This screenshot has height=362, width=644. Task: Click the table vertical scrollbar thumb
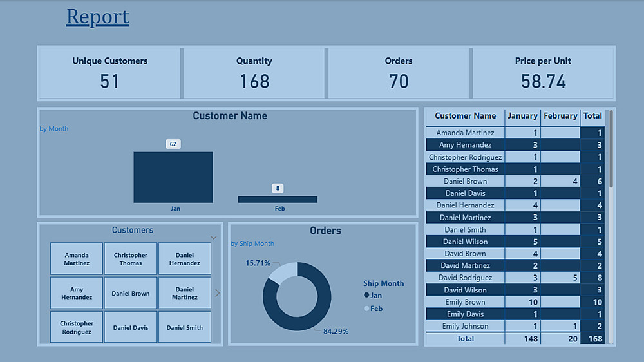tap(611, 148)
